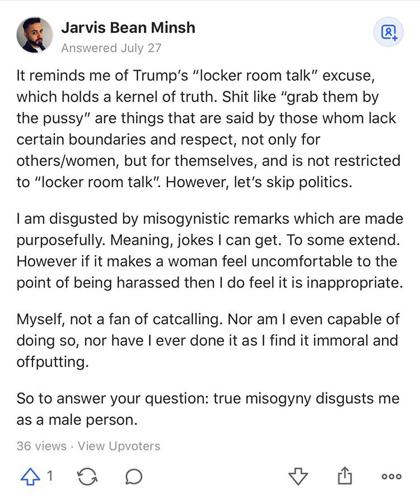Click the View Upvoters link

[119, 446]
